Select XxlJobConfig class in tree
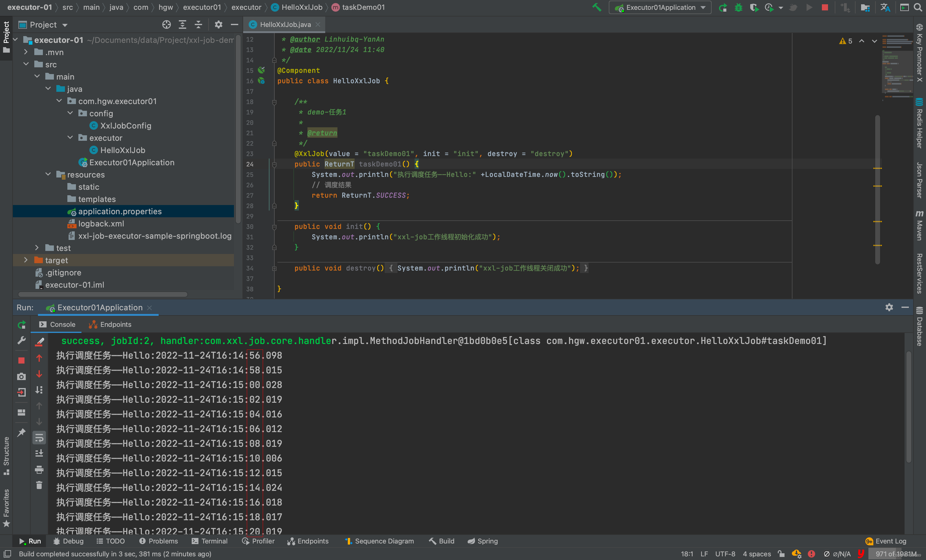Image resolution: width=926 pixels, height=560 pixels. click(x=126, y=126)
